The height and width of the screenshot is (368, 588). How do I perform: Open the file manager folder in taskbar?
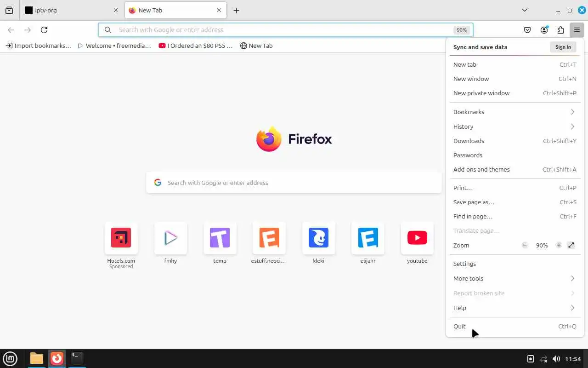[x=37, y=358]
